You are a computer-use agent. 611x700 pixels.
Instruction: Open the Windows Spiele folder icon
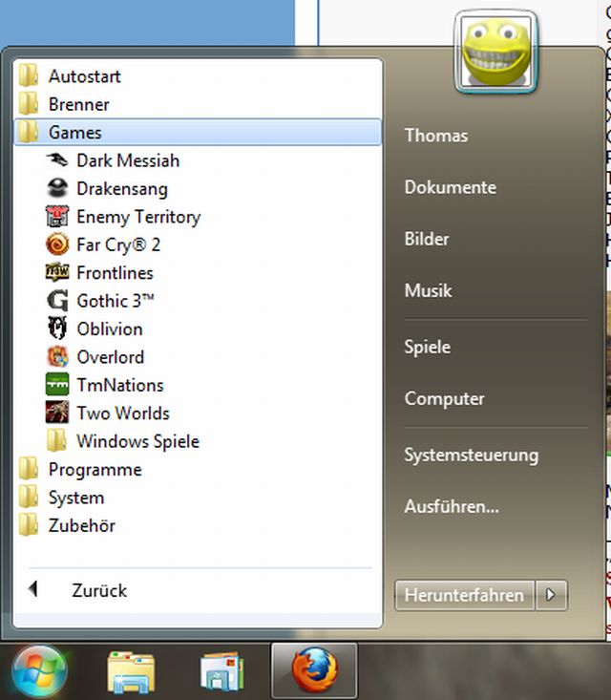tap(57, 440)
